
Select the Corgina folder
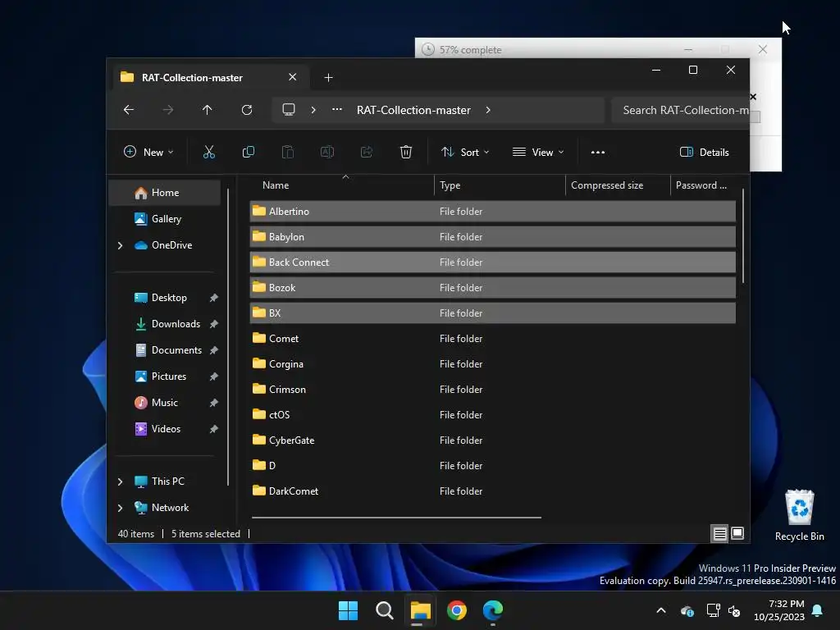coord(492,363)
